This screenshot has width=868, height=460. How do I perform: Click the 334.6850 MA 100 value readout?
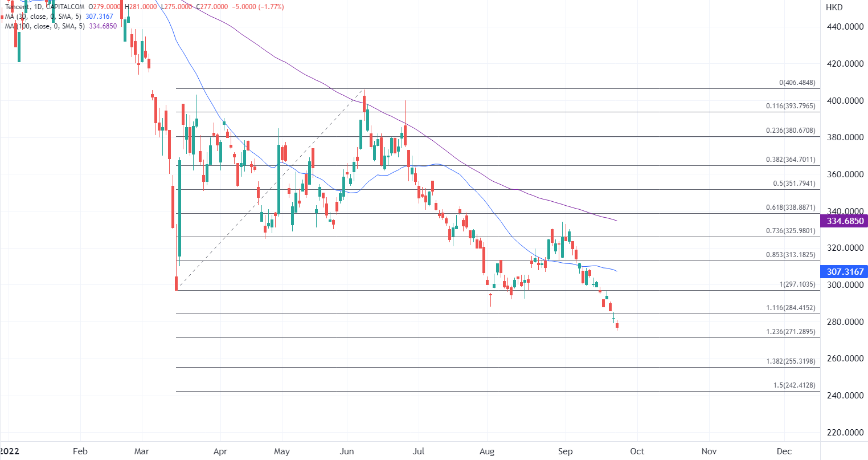tap(103, 26)
